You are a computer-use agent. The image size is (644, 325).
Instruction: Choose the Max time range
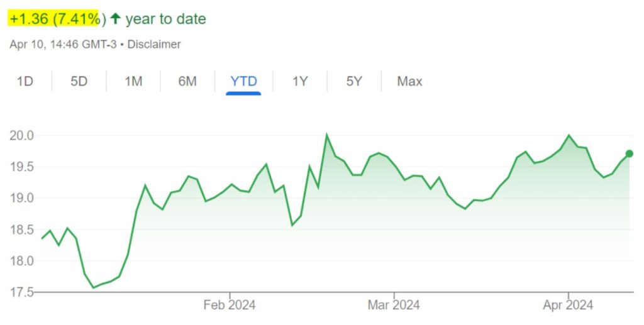point(409,81)
